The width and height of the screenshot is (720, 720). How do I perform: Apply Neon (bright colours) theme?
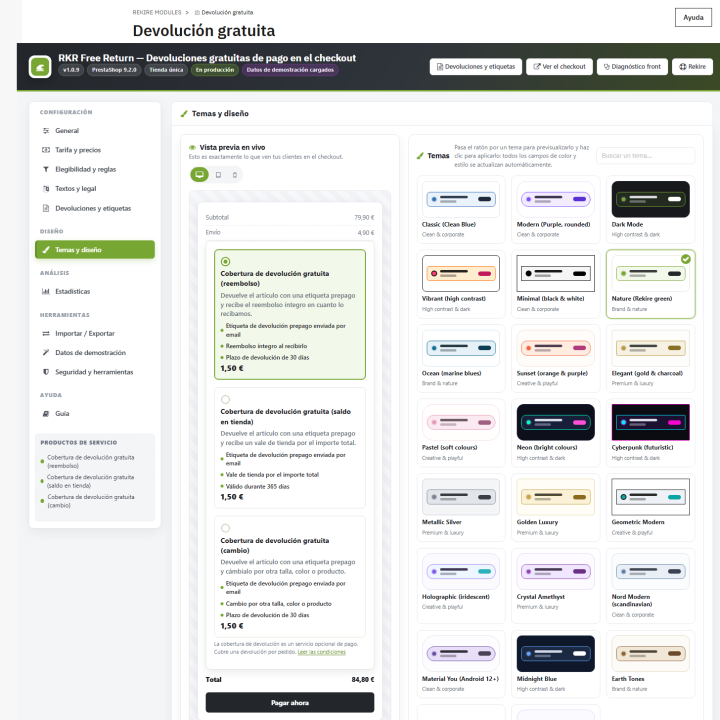coord(556,433)
